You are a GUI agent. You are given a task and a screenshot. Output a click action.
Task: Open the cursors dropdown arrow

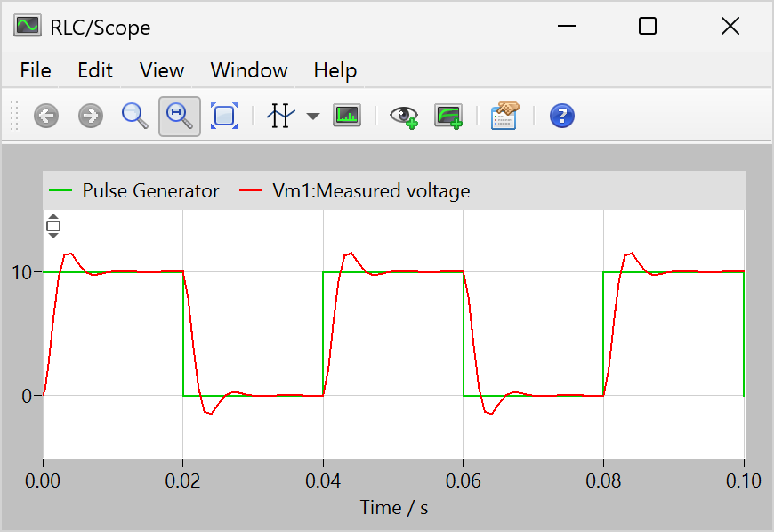pos(313,117)
